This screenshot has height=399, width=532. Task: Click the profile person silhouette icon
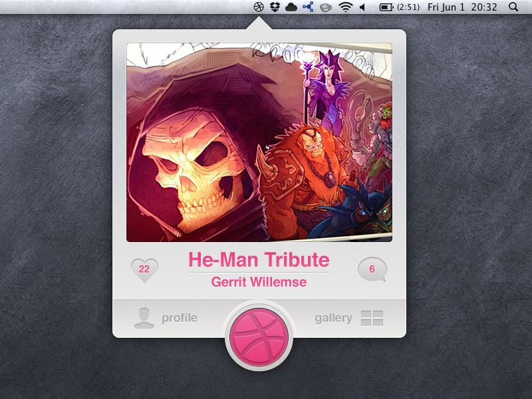click(x=144, y=318)
